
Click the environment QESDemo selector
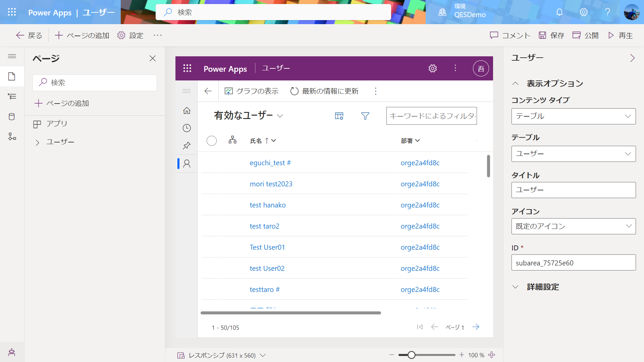(x=462, y=11)
